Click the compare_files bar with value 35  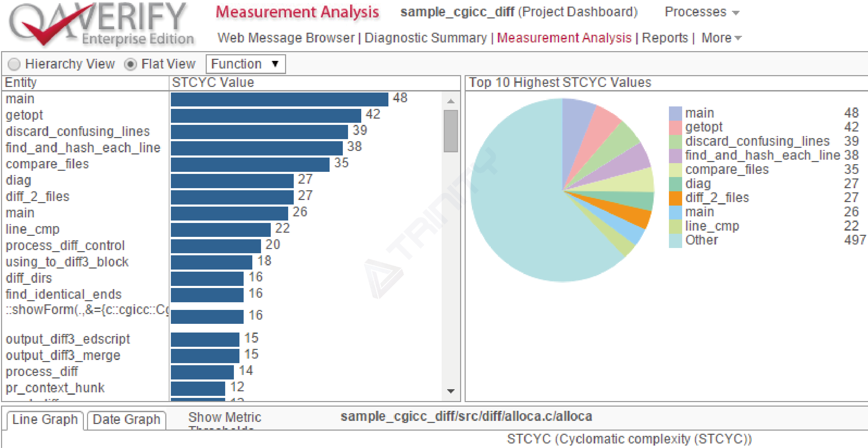[250, 165]
